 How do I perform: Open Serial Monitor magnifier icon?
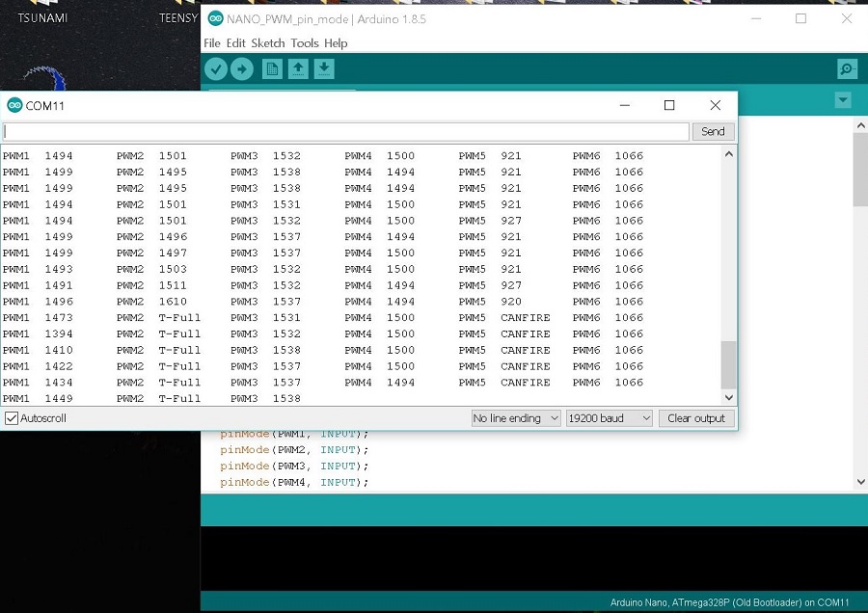tap(847, 68)
